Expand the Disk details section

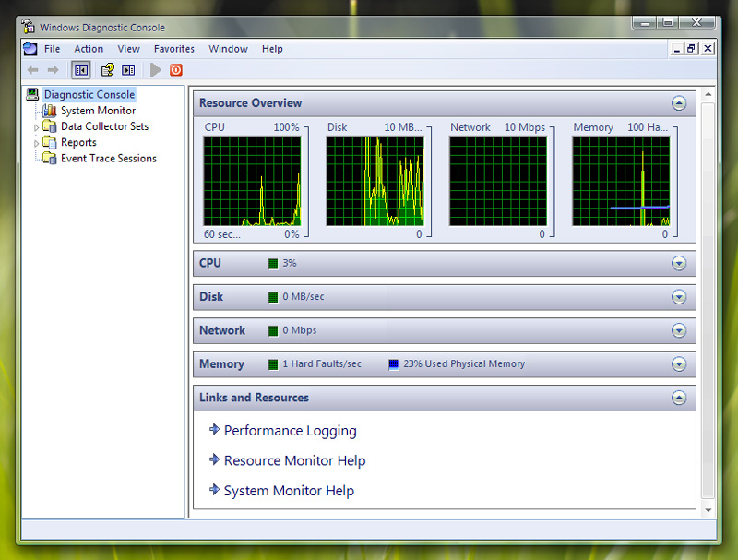pyautogui.click(x=679, y=297)
